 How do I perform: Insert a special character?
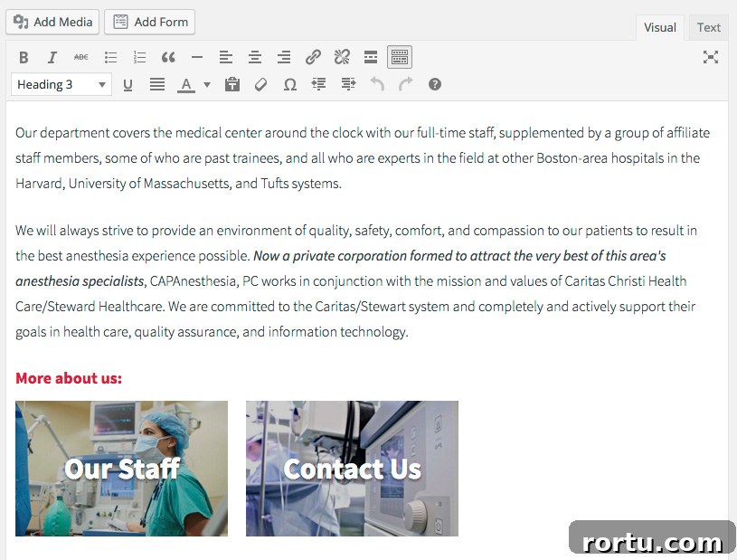290,85
